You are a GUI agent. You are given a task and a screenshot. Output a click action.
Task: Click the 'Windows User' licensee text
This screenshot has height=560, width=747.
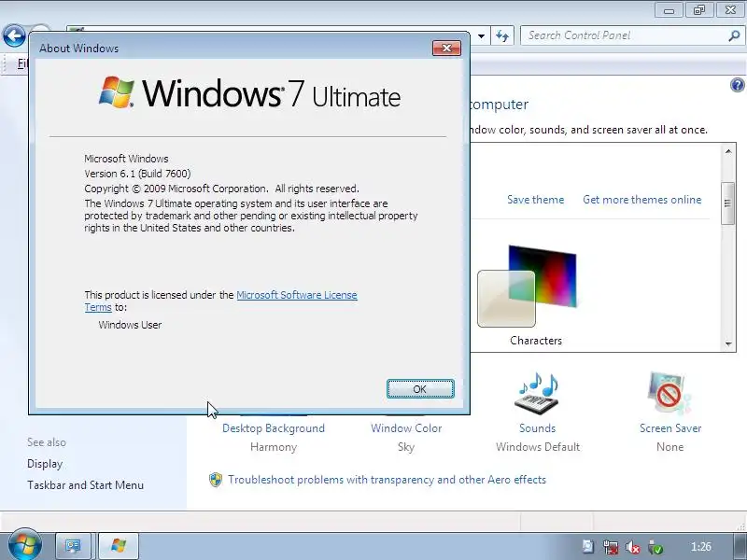(130, 325)
